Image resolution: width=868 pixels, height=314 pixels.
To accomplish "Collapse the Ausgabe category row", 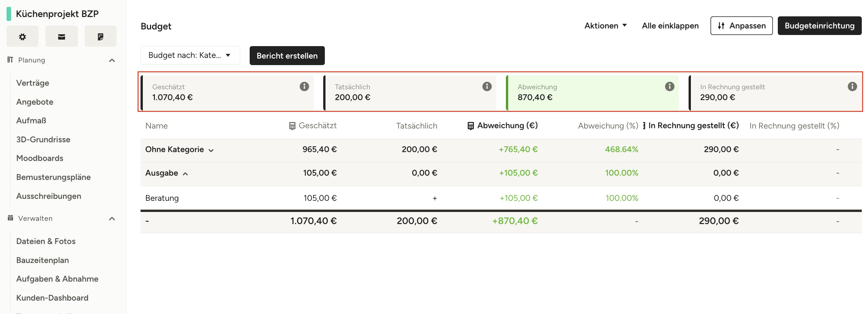I will (x=185, y=174).
